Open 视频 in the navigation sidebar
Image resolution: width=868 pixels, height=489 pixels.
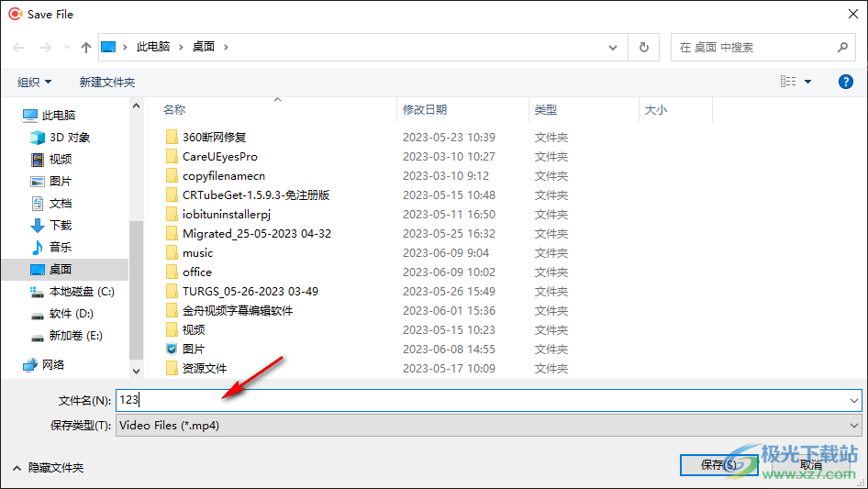[61, 160]
